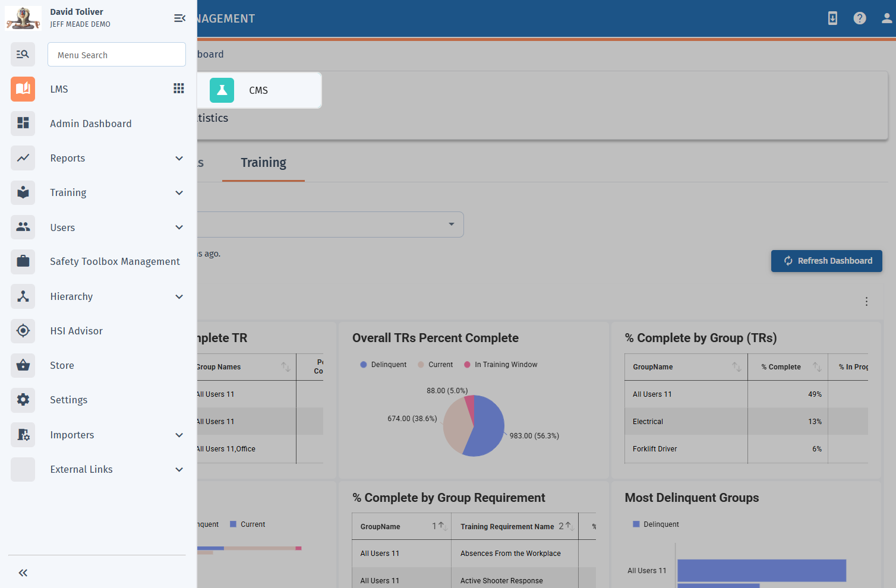Collapse sidebar with double-chevron icon

point(23,573)
